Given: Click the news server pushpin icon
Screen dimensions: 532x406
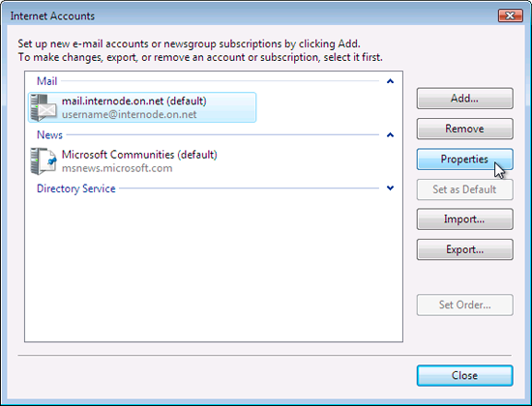Looking at the screenshot, I should [x=44, y=161].
